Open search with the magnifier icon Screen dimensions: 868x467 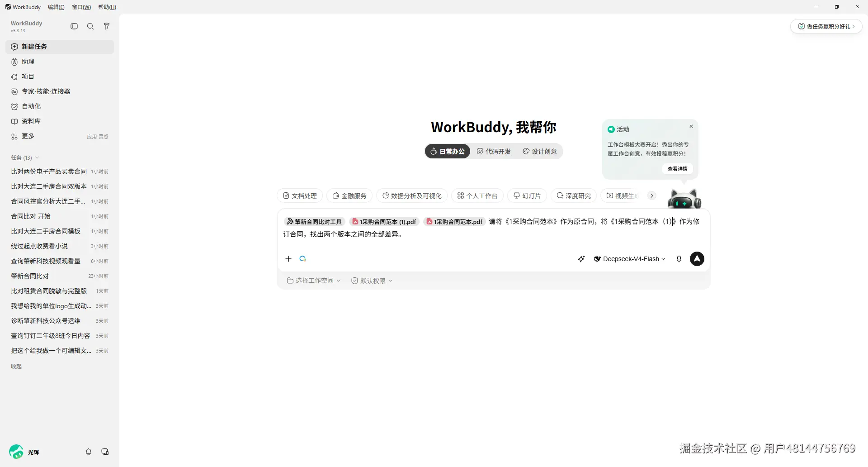pyautogui.click(x=90, y=26)
